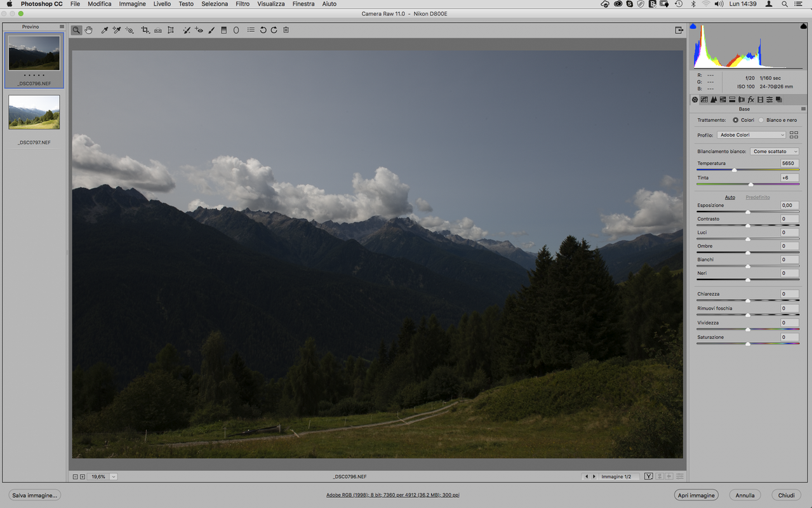Viewport: 812px width, 508px height.
Task: Select the Transform tool
Action: click(x=171, y=30)
